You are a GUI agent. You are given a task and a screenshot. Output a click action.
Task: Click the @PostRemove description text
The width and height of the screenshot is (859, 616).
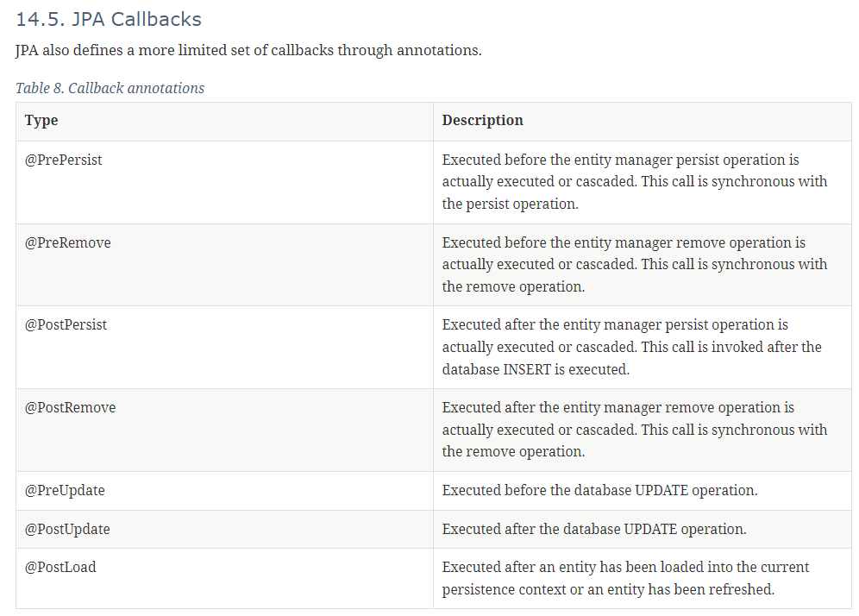coord(635,430)
